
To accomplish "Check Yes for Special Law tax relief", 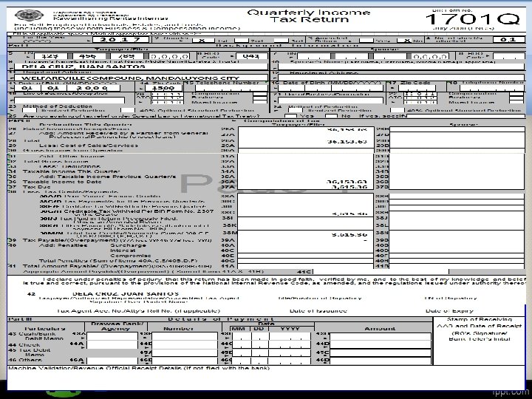I will tap(290, 116).
